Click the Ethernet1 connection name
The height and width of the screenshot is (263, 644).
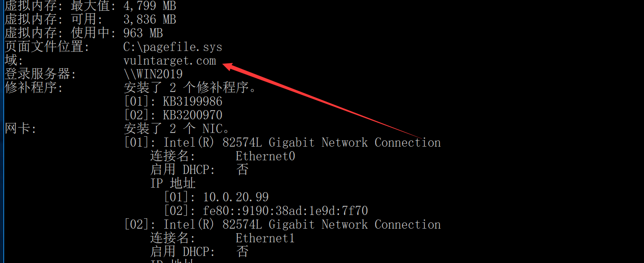click(x=265, y=238)
